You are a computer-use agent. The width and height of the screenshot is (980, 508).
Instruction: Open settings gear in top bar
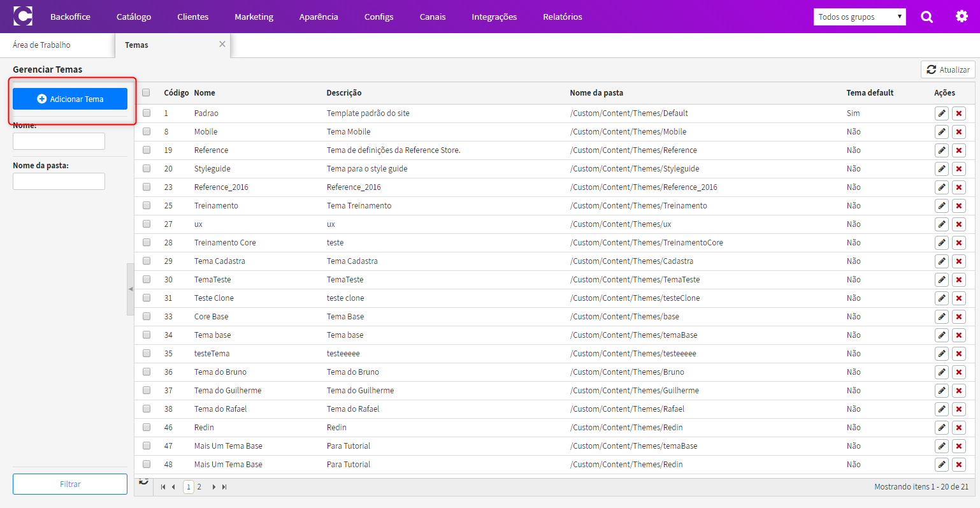coord(962,17)
